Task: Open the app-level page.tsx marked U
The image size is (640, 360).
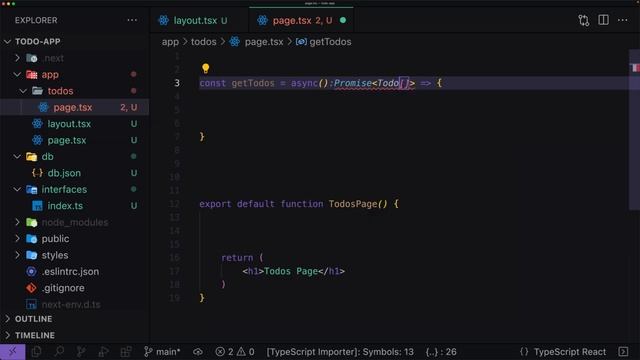Action: [74, 140]
